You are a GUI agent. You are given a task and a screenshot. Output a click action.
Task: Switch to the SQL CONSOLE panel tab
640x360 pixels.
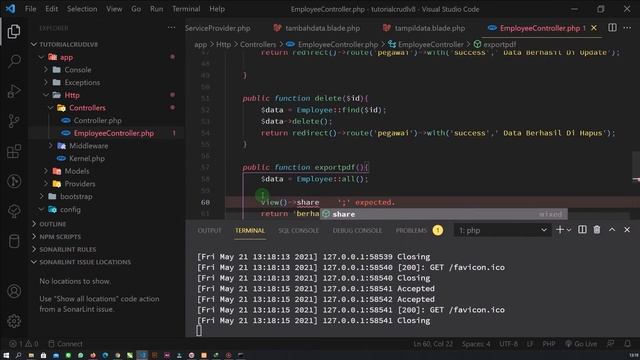coord(298,231)
